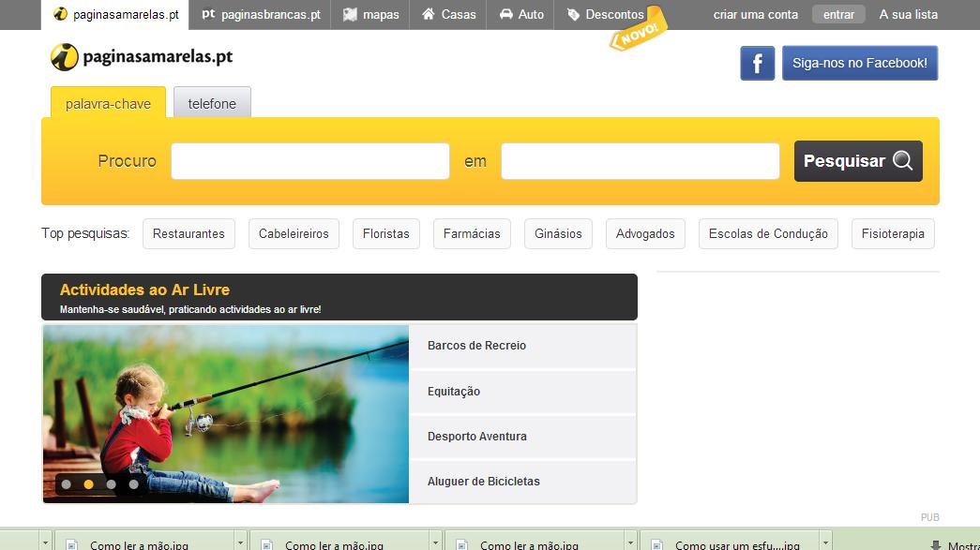The width and height of the screenshot is (980, 550).
Task: Click the magnifier icon in Pesquisar button
Action: [x=902, y=160]
